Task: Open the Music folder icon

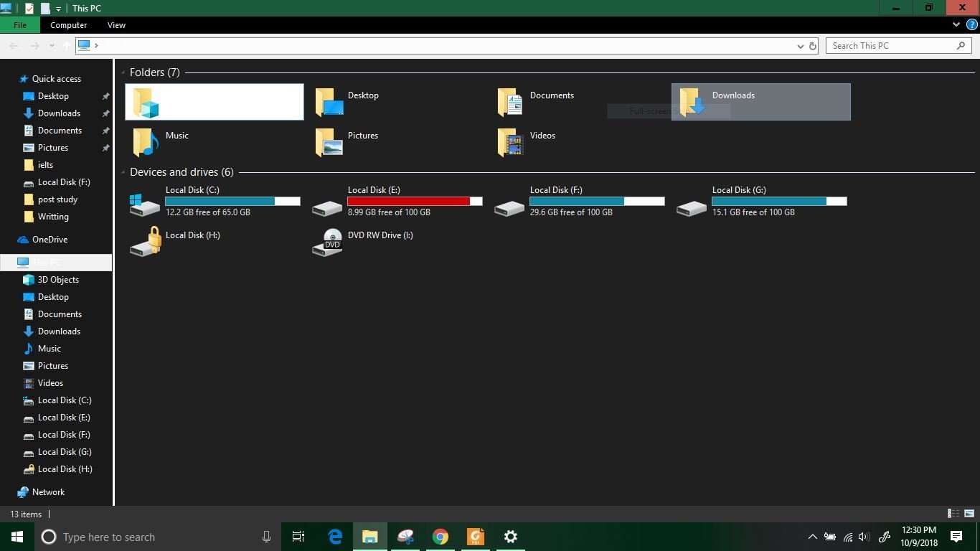Action: [145, 142]
